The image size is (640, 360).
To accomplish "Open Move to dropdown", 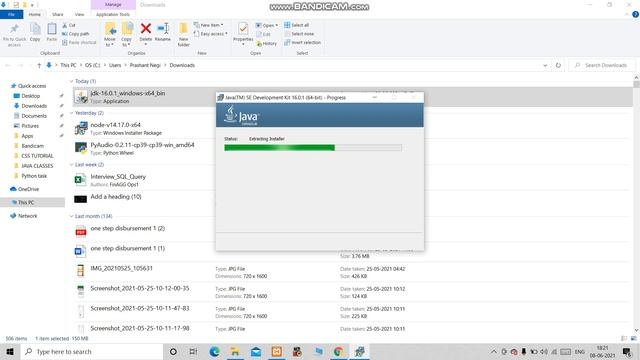I will point(110,34).
